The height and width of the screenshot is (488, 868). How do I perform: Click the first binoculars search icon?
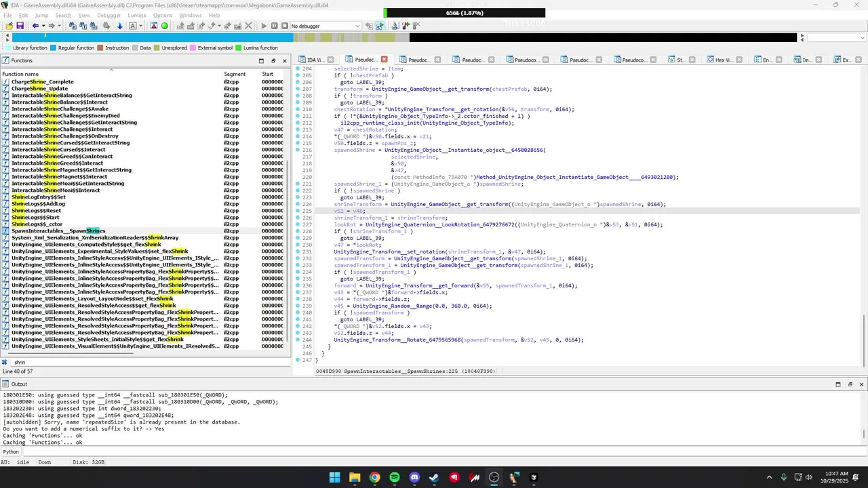click(x=72, y=26)
